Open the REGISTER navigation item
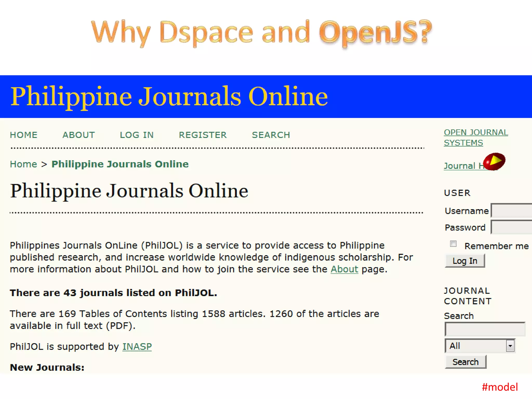 pyautogui.click(x=203, y=135)
